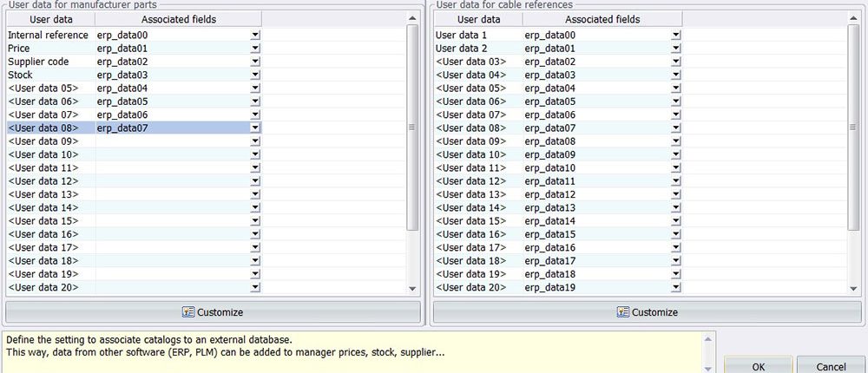Select manufacturer <User data 05> row label
This screenshot has width=868, height=373.
tap(43, 88)
